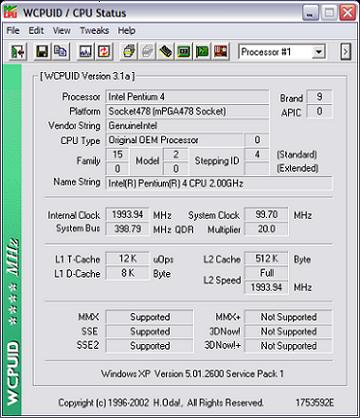
Task: Click the WCPUID title bar app icon
Action: pyautogui.click(x=11, y=13)
